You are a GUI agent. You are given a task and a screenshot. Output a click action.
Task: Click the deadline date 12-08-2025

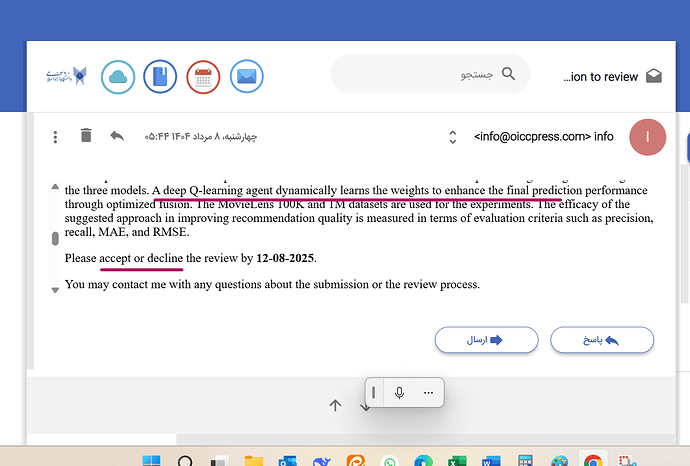coord(285,258)
